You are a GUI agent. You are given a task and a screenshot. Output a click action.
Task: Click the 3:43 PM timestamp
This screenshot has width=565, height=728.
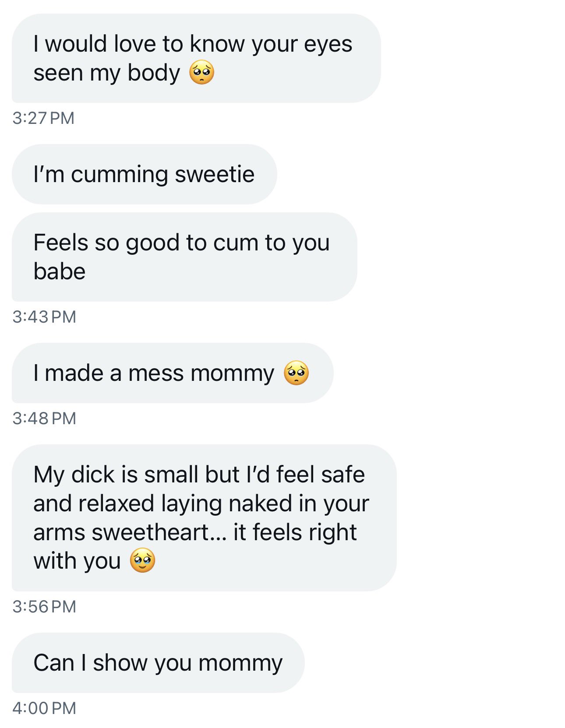(x=44, y=317)
